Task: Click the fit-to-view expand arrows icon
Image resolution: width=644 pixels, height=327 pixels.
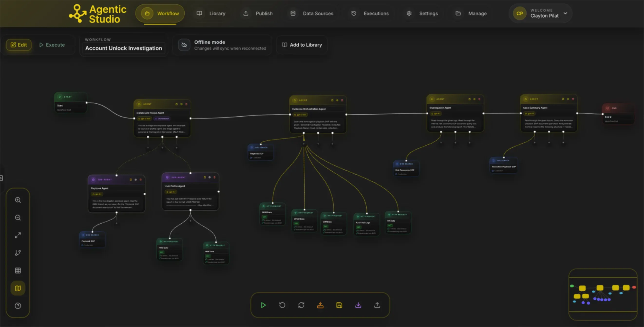Action: click(x=18, y=235)
